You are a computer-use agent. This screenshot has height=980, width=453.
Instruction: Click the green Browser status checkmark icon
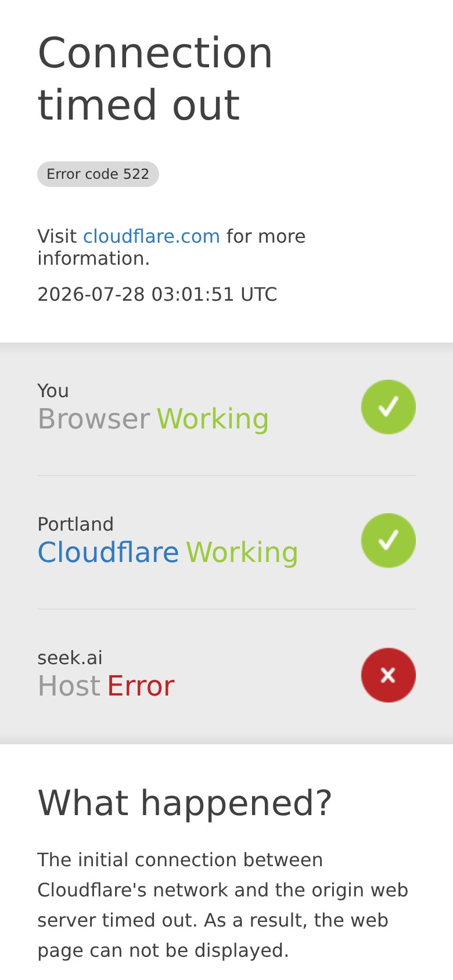[x=389, y=407]
